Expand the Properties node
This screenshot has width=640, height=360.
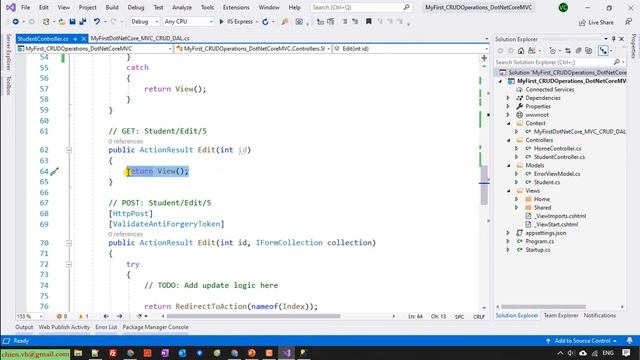[508, 107]
